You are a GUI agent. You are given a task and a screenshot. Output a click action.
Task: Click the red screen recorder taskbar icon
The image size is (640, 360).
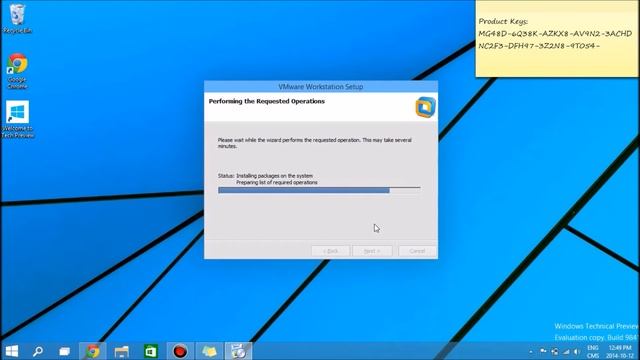pyautogui.click(x=180, y=351)
